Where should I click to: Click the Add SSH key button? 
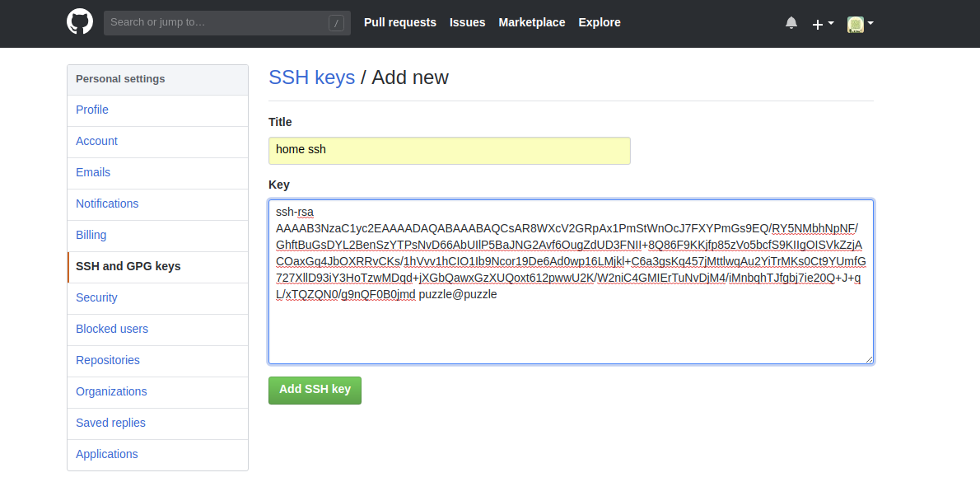click(x=315, y=390)
